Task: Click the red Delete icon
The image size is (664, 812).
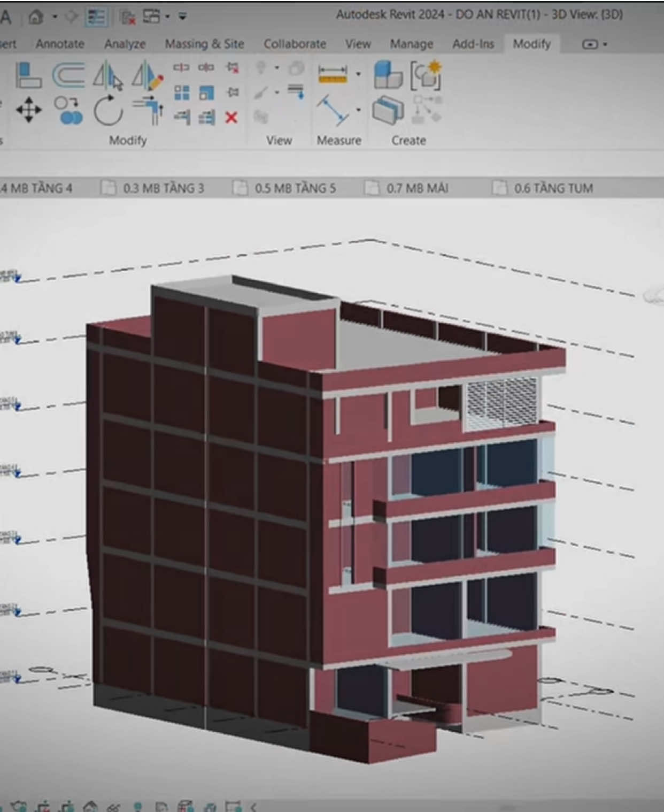Action: coord(231,117)
